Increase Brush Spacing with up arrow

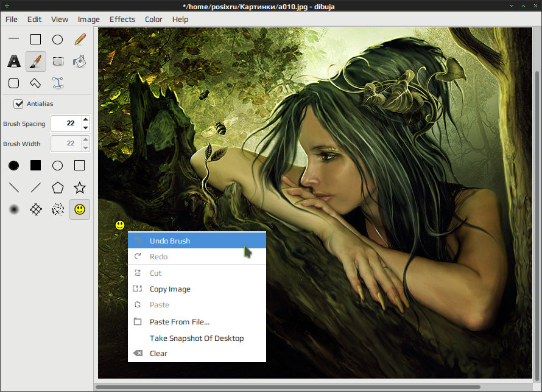(x=86, y=119)
